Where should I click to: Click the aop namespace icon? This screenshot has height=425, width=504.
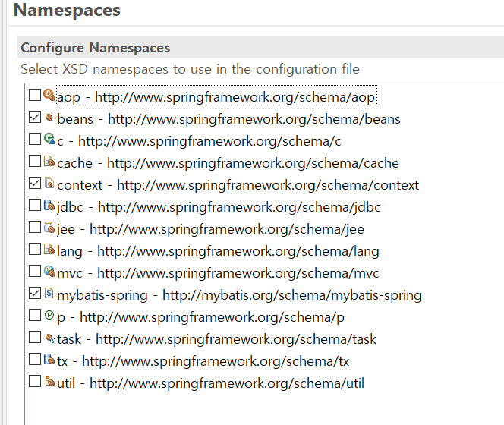point(49,95)
